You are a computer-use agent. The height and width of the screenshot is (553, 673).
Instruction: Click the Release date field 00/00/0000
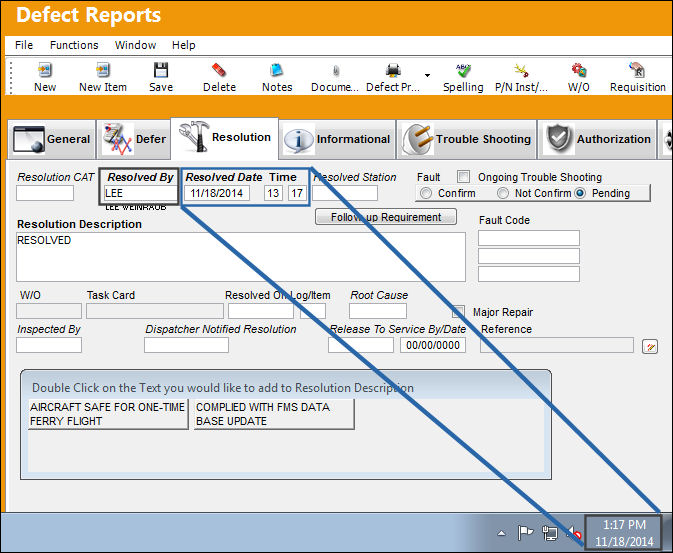(433, 345)
